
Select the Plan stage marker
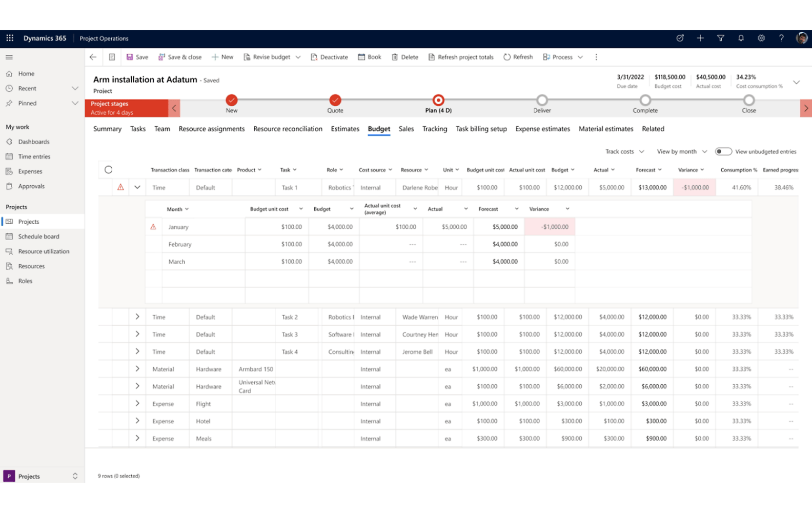click(438, 100)
